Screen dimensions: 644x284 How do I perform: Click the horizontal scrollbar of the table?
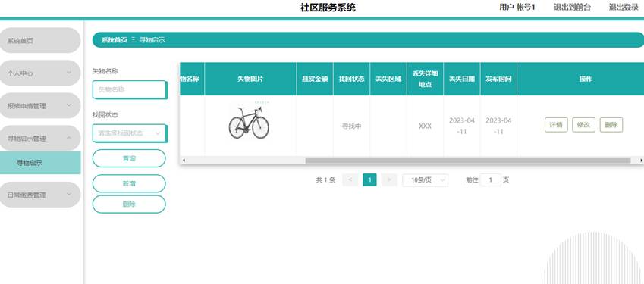[468, 161]
